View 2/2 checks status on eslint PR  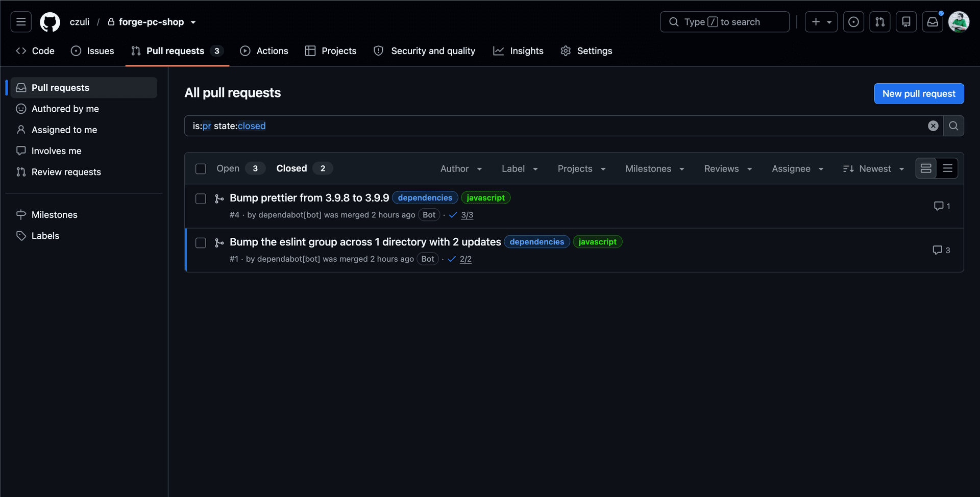(465, 259)
